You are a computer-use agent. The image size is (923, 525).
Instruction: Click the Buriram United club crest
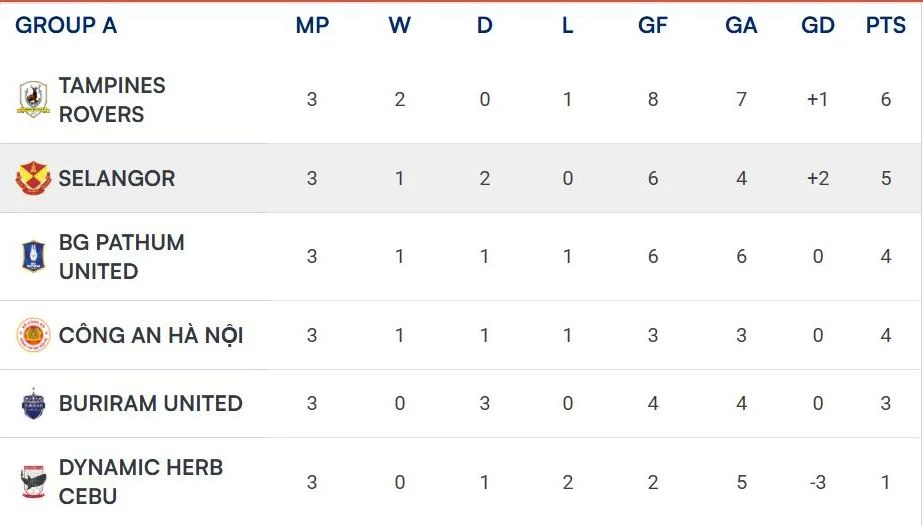point(33,404)
